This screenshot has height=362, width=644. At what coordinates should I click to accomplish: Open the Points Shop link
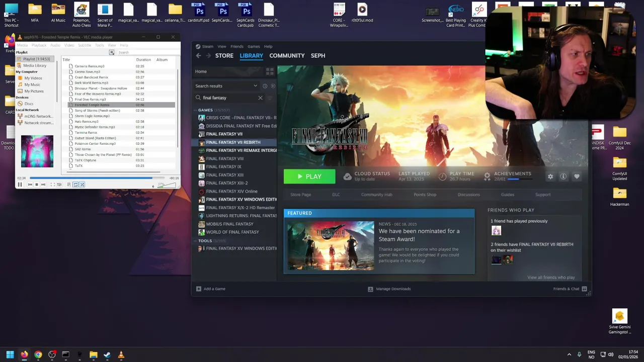pos(425,195)
